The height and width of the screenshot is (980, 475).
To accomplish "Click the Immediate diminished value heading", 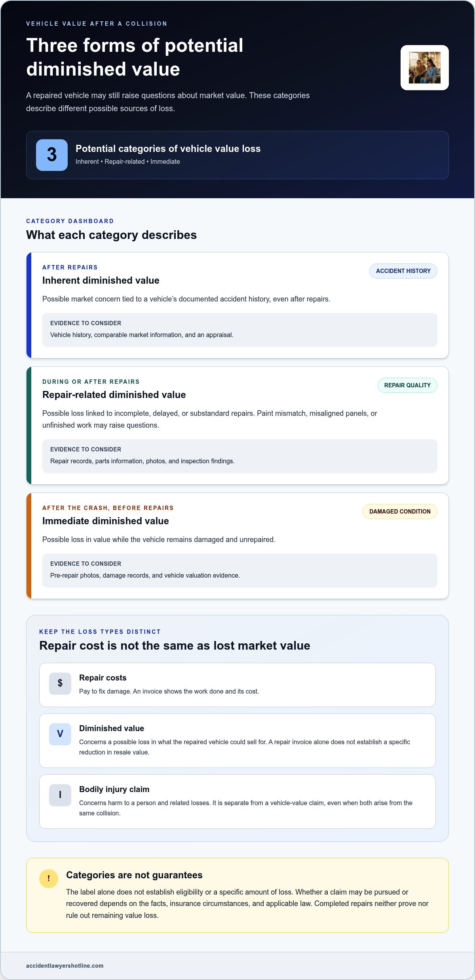I will [x=106, y=521].
